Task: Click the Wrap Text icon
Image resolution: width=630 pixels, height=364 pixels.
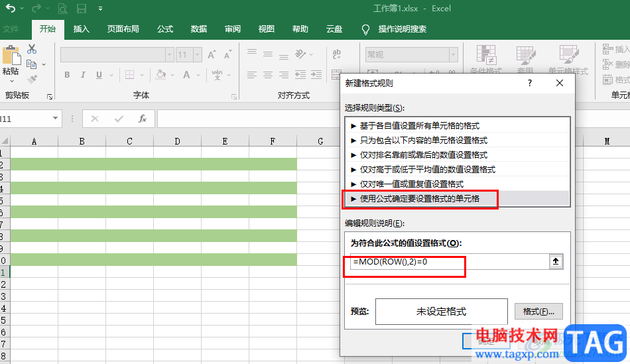Action: click(x=337, y=54)
